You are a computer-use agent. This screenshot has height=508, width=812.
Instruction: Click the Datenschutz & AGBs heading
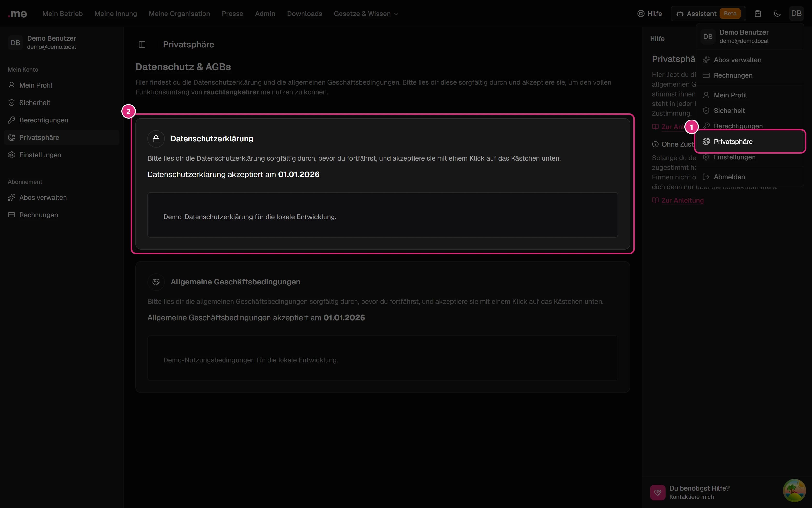pos(183,67)
